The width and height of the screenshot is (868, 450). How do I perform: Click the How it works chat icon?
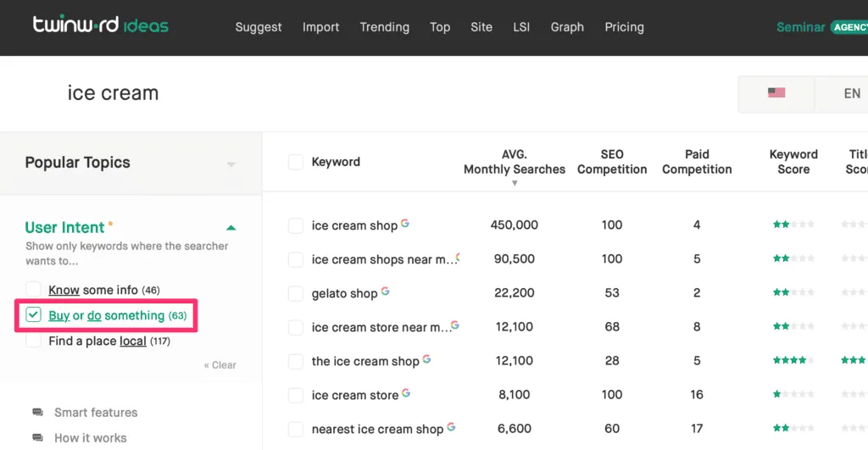(37, 438)
